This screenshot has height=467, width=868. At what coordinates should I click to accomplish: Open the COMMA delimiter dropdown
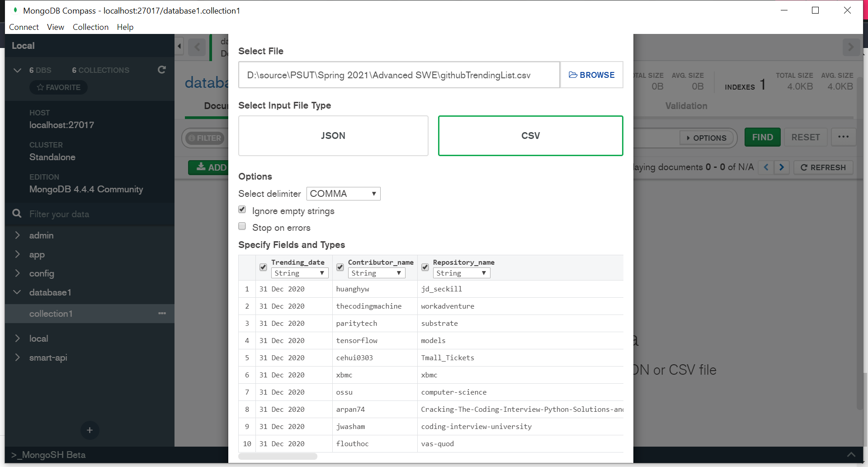[x=343, y=194]
